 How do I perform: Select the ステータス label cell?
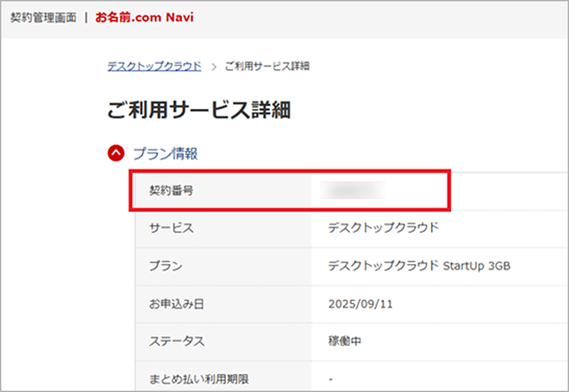(177, 341)
